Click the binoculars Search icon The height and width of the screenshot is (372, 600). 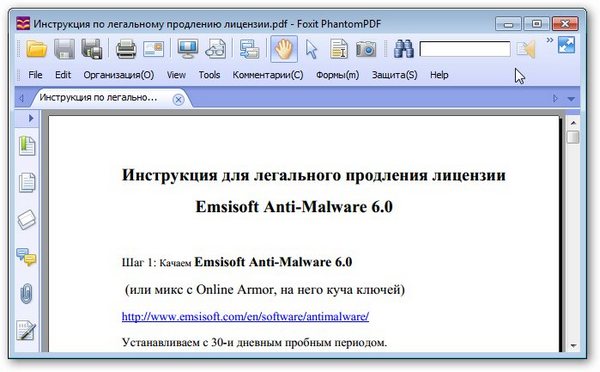tap(404, 49)
